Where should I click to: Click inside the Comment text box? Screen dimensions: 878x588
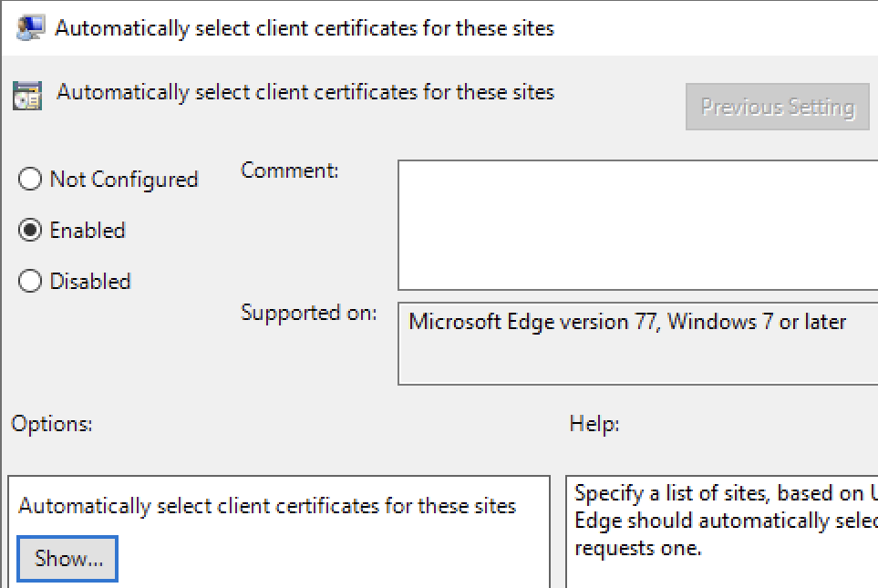[638, 225]
